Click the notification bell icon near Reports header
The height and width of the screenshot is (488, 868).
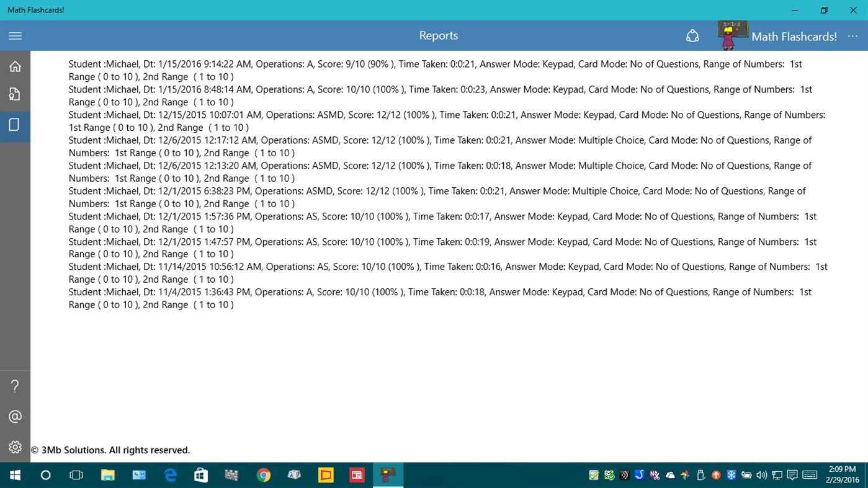point(692,36)
